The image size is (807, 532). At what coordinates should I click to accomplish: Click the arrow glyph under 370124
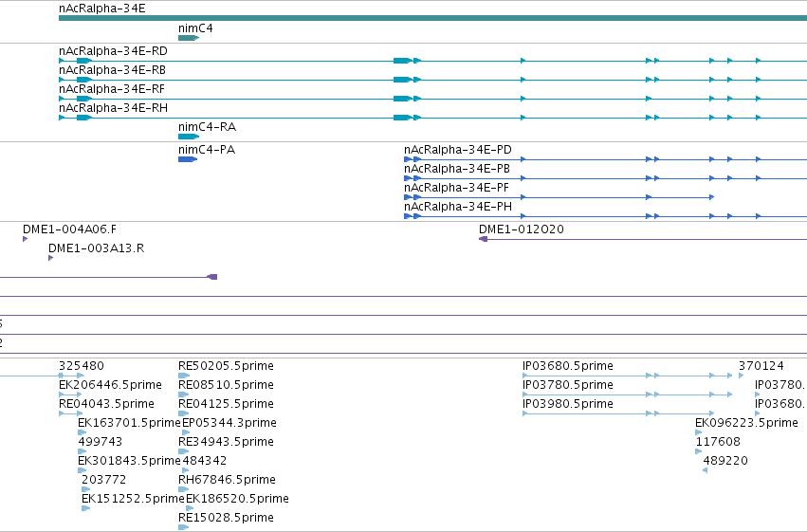(742, 376)
